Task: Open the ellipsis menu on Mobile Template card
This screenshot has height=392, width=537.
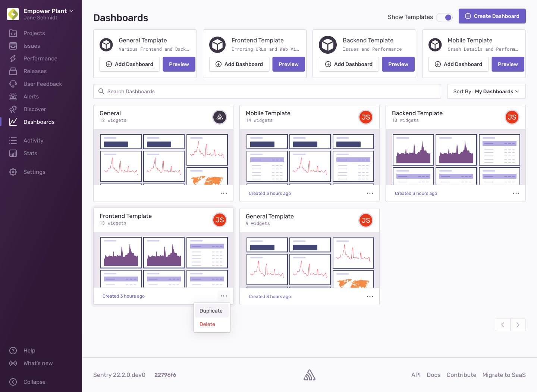Action: coord(370,193)
